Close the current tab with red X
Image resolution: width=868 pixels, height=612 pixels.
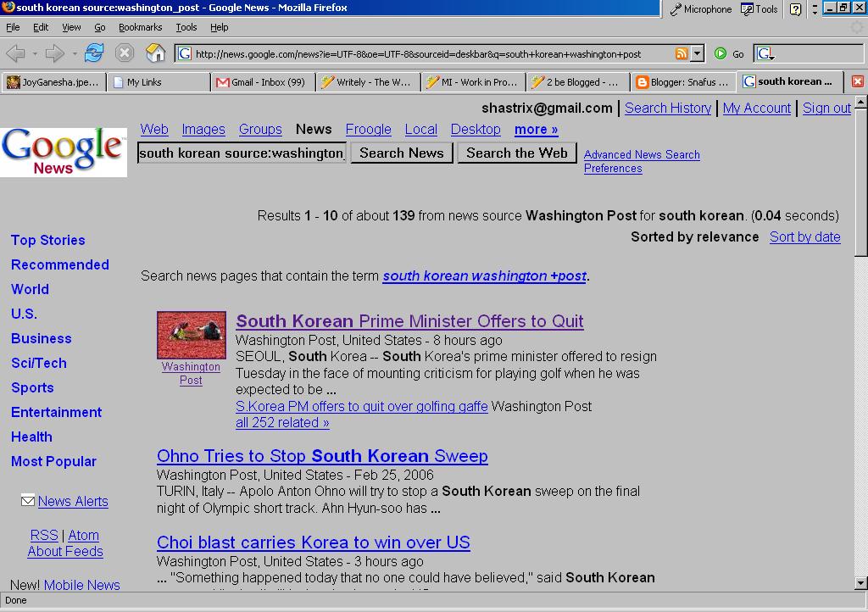tap(858, 82)
